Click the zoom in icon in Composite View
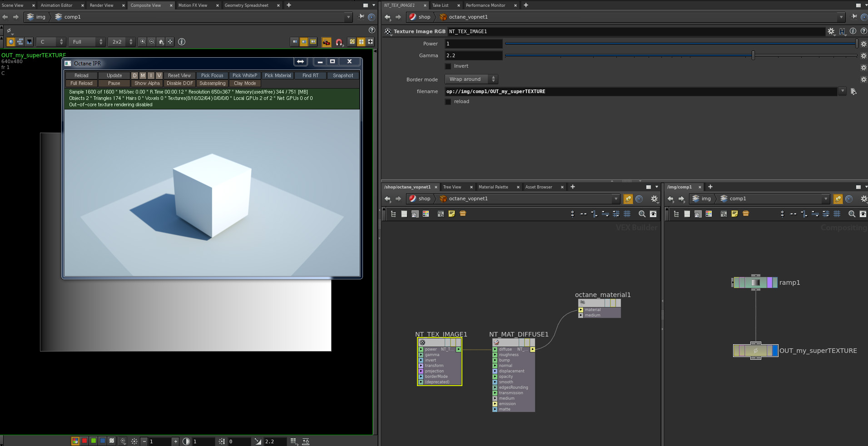The width and height of the screenshot is (868, 446). [143, 42]
